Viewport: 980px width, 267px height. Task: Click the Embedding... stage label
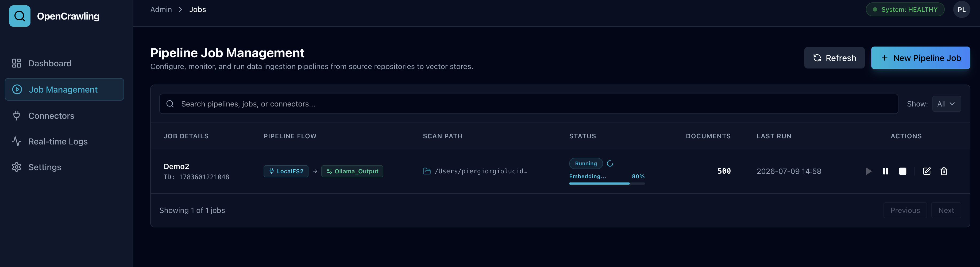pos(588,176)
